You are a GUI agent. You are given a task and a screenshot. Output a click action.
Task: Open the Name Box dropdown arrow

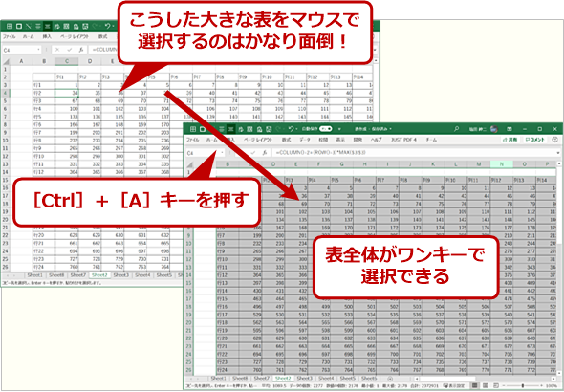[222, 152]
